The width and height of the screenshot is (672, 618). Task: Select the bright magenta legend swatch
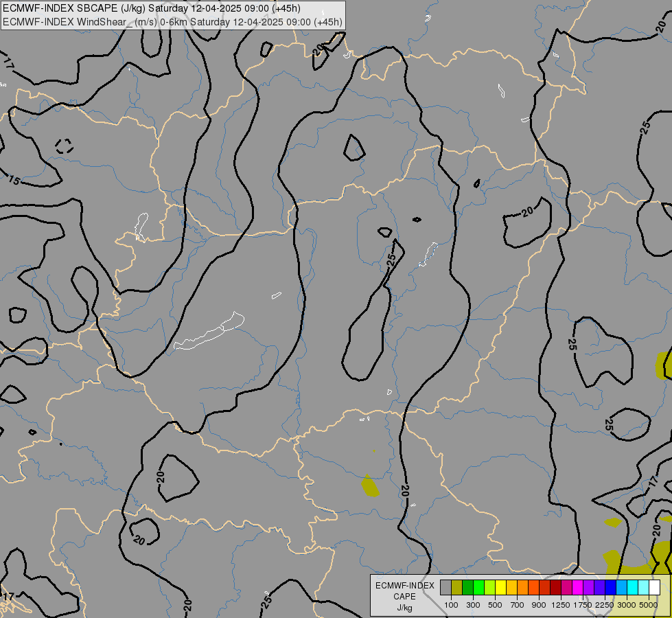point(578,587)
